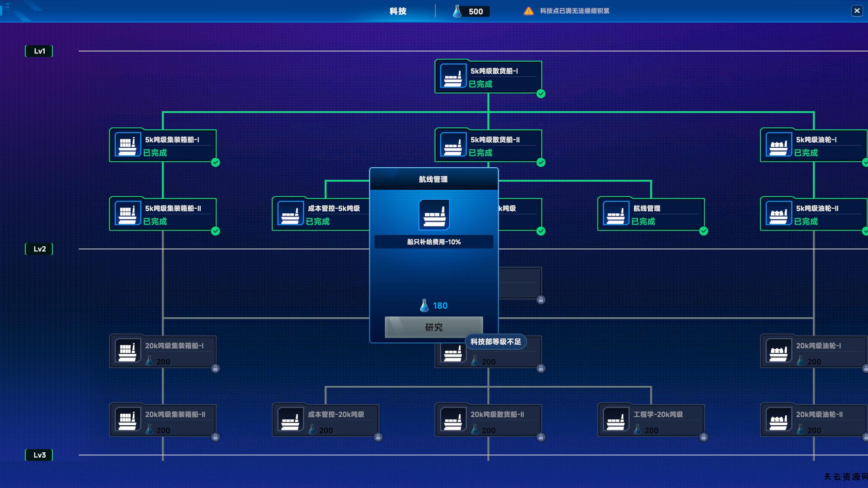Click the flask icon showing 500 tech points
868x488 pixels.
(x=456, y=11)
